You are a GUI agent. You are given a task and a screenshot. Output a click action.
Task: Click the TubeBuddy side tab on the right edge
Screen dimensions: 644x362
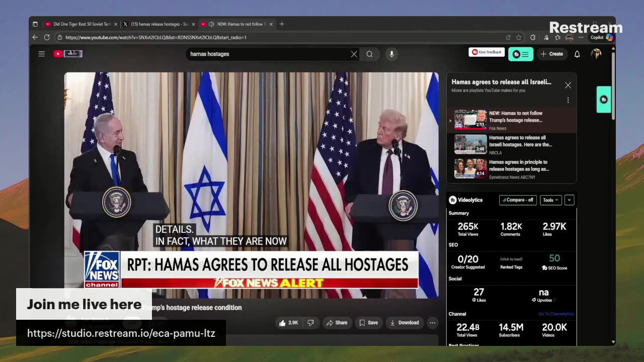click(x=604, y=100)
